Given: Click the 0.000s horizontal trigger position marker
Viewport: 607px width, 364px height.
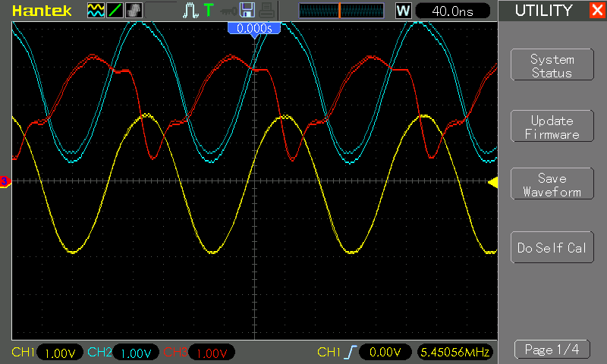Looking at the screenshot, I should pos(254,29).
